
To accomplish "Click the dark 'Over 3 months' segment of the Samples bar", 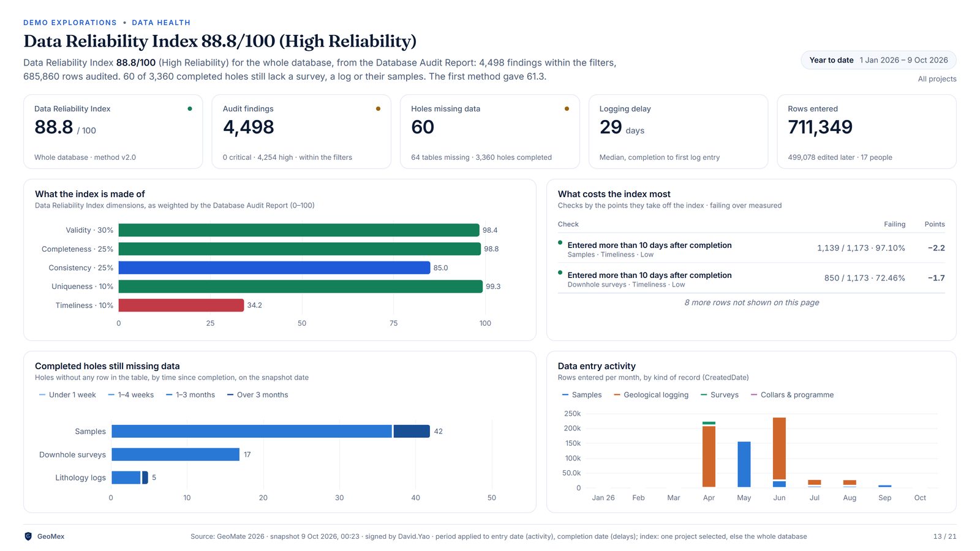I will pos(412,431).
